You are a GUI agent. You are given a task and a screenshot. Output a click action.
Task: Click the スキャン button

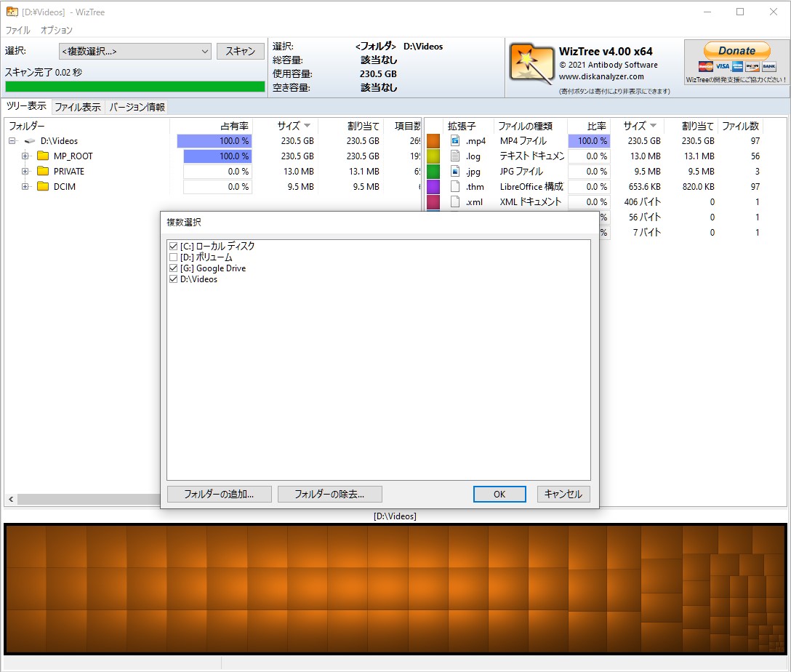pyautogui.click(x=240, y=51)
